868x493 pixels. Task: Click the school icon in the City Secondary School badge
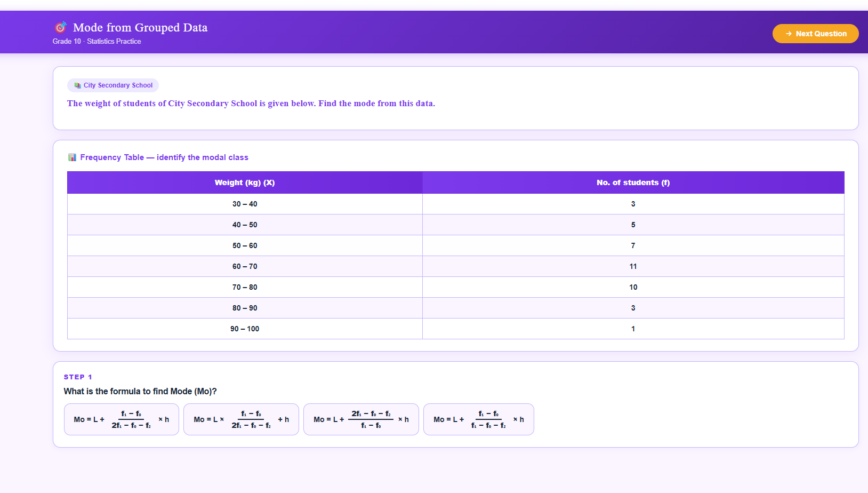77,85
